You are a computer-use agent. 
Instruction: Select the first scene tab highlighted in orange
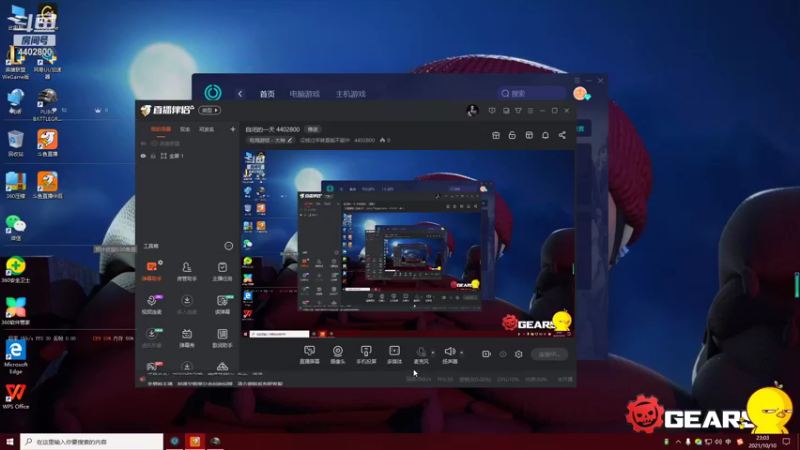(x=161, y=130)
